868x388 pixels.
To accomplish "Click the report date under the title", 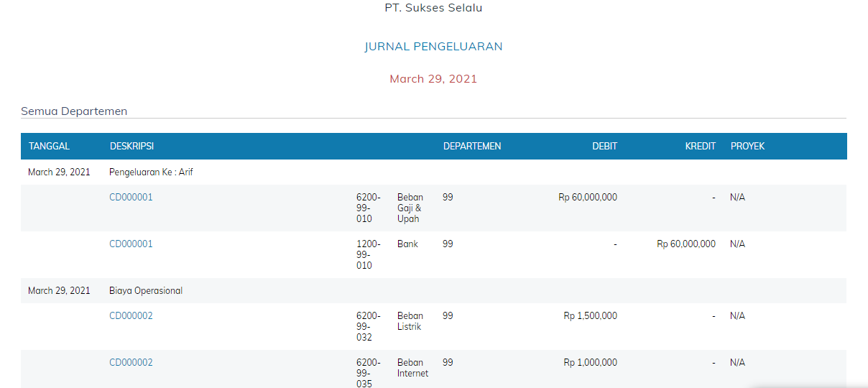I will pyautogui.click(x=433, y=79).
